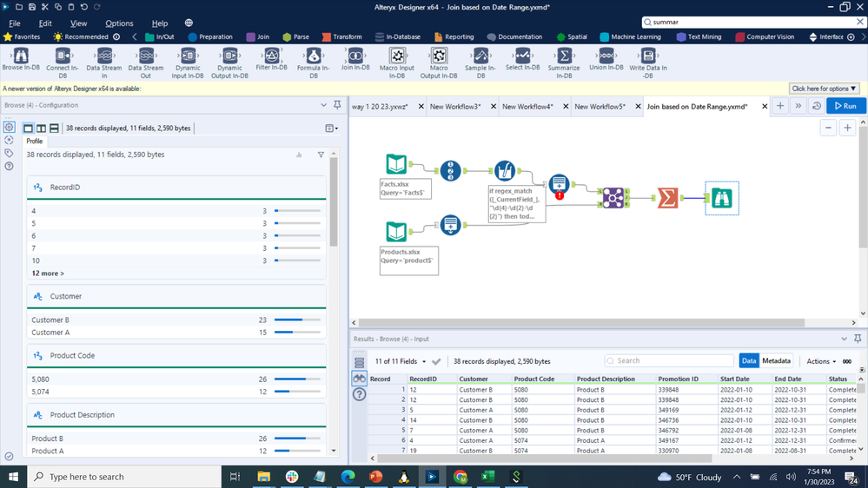Screen dimensions: 868x488
Task: Open Chrome from the Windows taskbar
Action: [460, 477]
